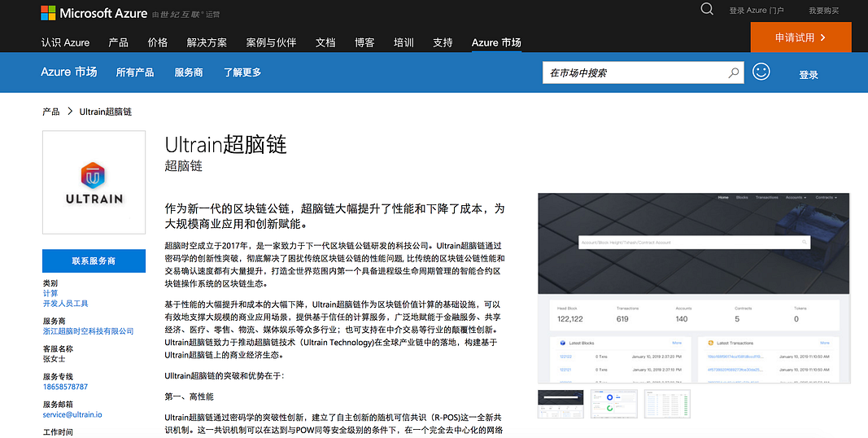Open the search magnifier in top bar
The height and width of the screenshot is (438, 868).
pyautogui.click(x=707, y=9)
